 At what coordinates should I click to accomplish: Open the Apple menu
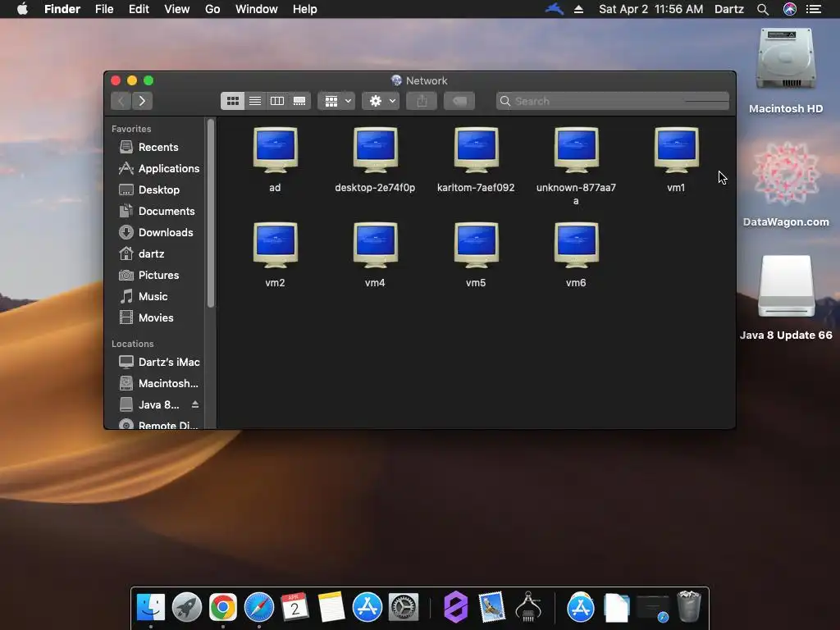[x=22, y=9]
